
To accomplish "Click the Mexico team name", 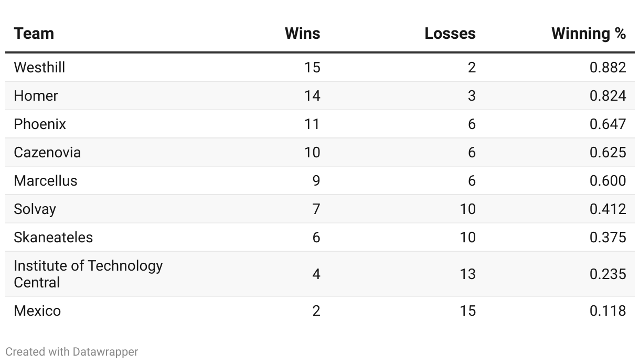I will [x=38, y=311].
